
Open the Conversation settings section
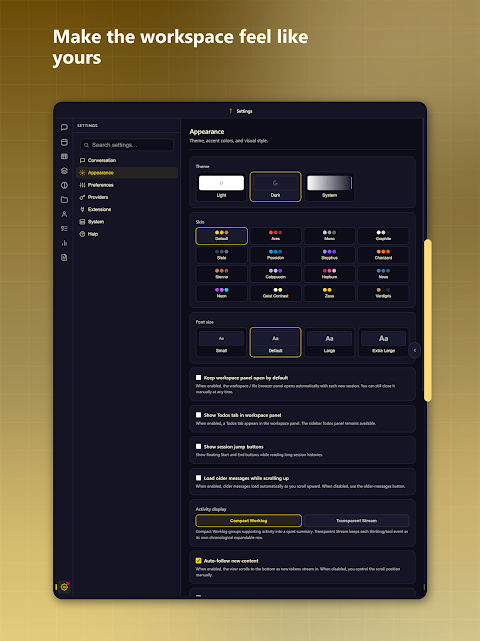[x=127, y=160]
